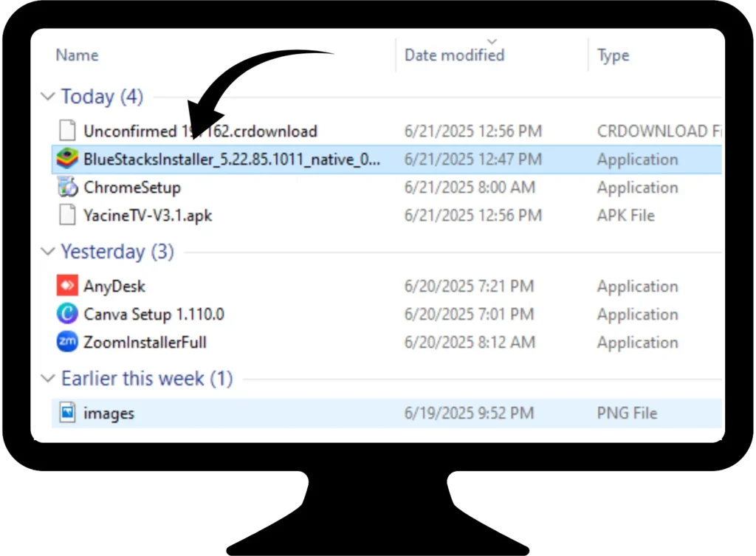Click BlueStacks date 6/21/2025 12:47 PM
This screenshot has height=556, width=756.
pyautogui.click(x=473, y=159)
